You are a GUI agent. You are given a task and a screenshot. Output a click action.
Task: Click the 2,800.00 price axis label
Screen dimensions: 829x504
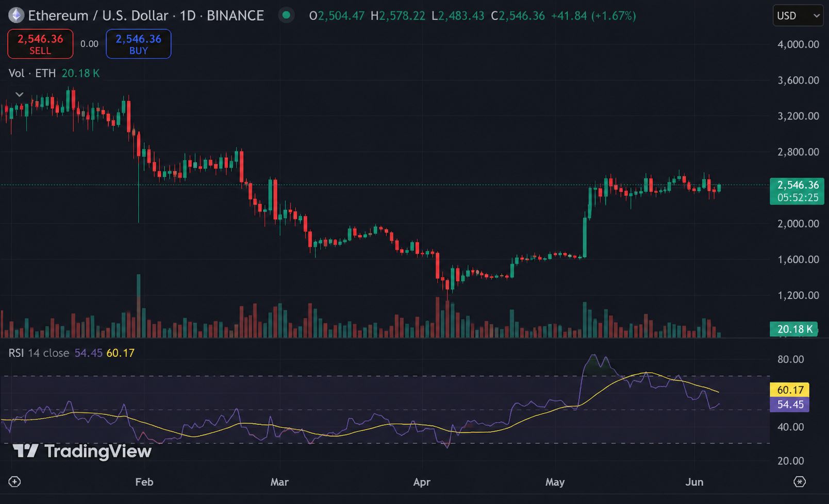coord(798,152)
